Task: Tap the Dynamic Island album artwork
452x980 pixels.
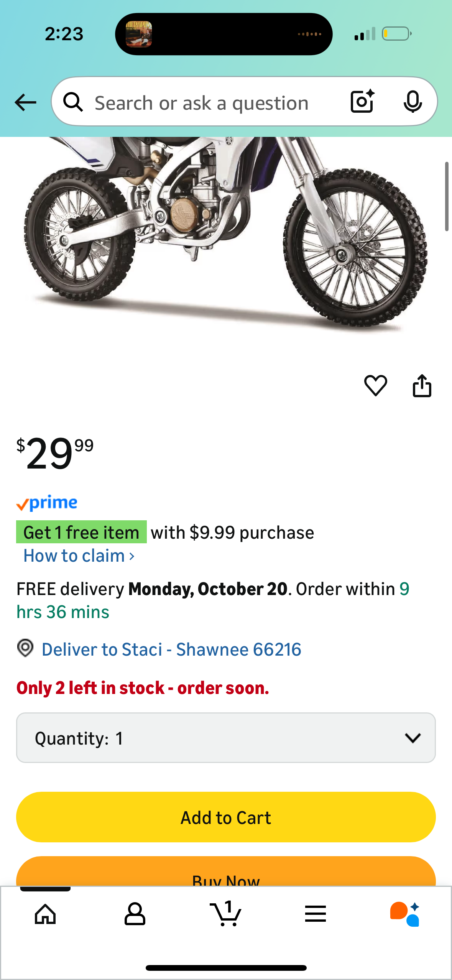Action: pyautogui.click(x=139, y=34)
